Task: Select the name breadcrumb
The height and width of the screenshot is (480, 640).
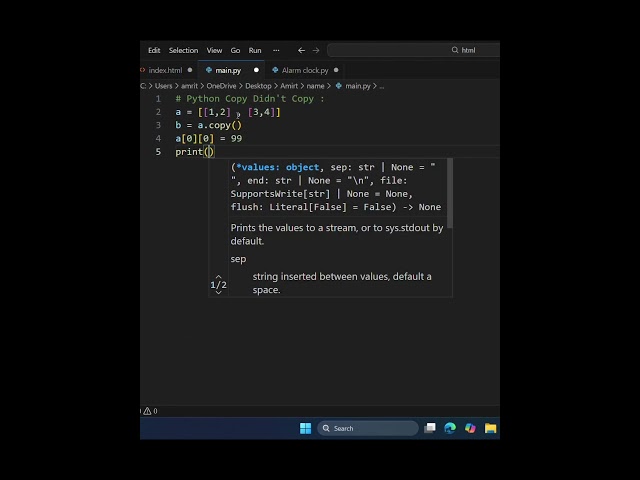Action: [315, 86]
